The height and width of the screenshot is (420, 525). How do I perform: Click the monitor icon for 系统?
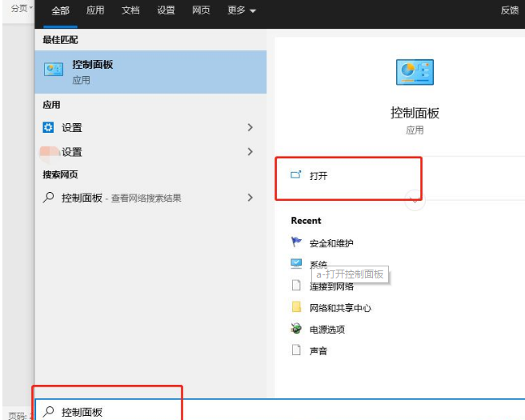[x=296, y=264]
